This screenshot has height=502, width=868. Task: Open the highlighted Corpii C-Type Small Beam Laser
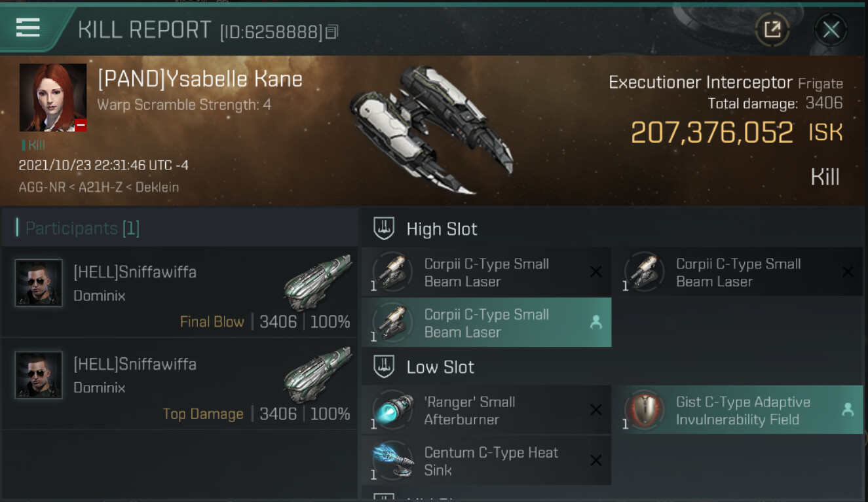[x=486, y=323]
